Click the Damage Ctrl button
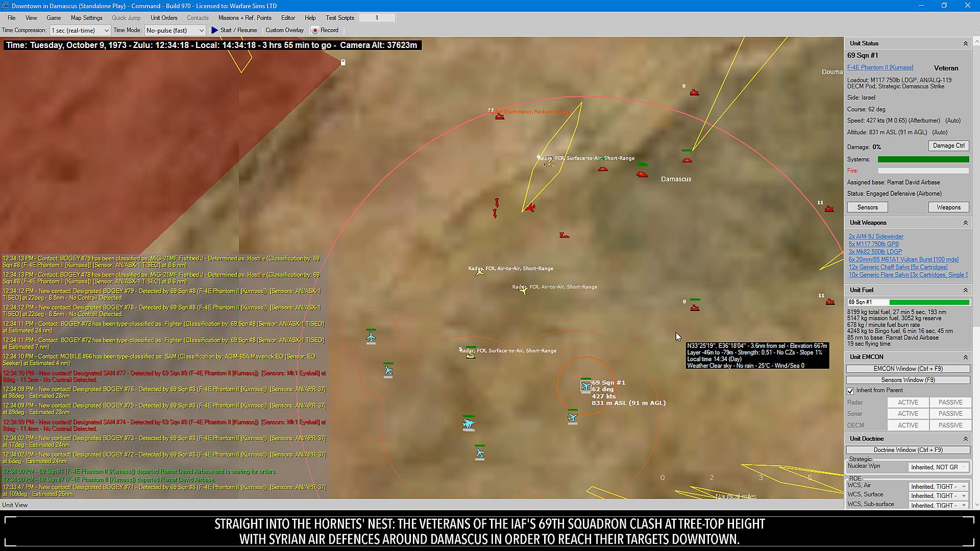 948,146
